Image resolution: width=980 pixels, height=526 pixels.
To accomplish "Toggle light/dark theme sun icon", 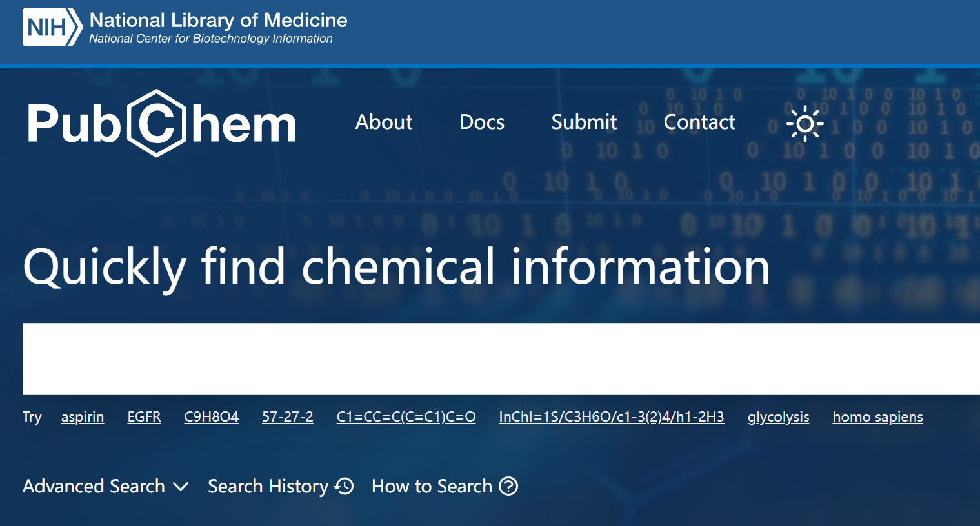I will [x=805, y=123].
